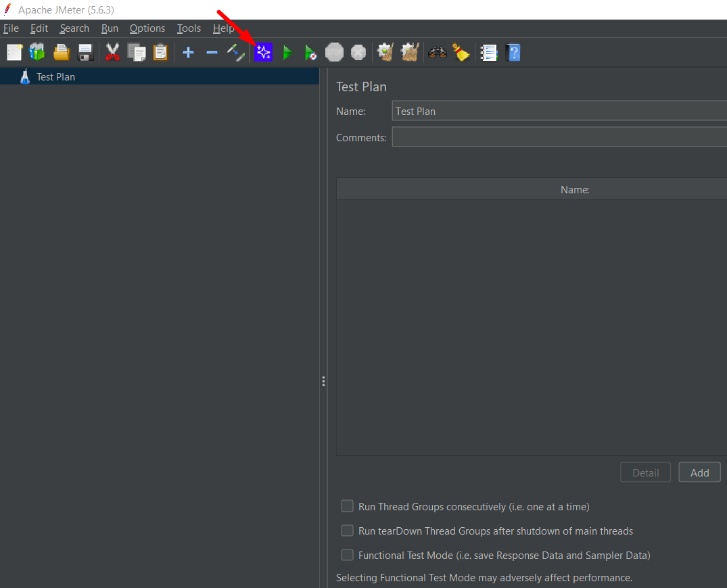
Task: Open the Options menu
Action: [147, 28]
